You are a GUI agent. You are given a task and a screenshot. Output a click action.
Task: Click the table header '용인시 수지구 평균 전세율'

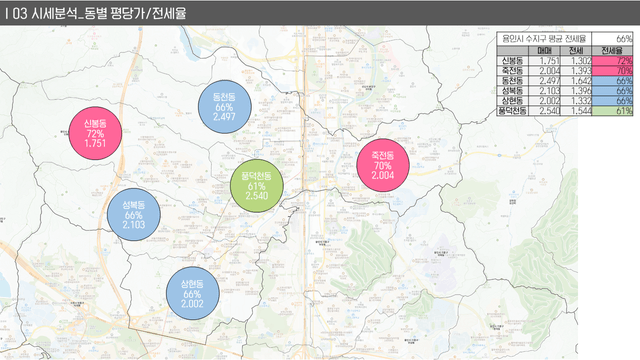point(544,39)
